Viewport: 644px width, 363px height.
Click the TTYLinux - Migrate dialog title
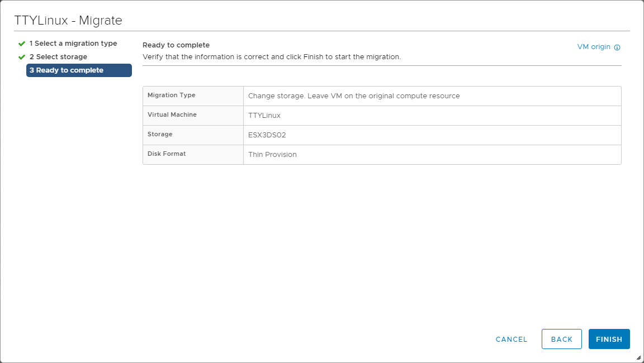coord(68,20)
